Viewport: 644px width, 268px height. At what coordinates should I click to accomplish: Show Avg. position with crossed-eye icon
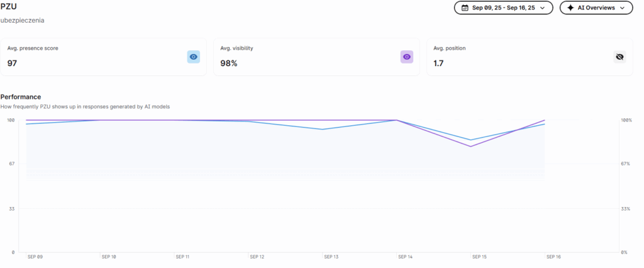(x=619, y=57)
